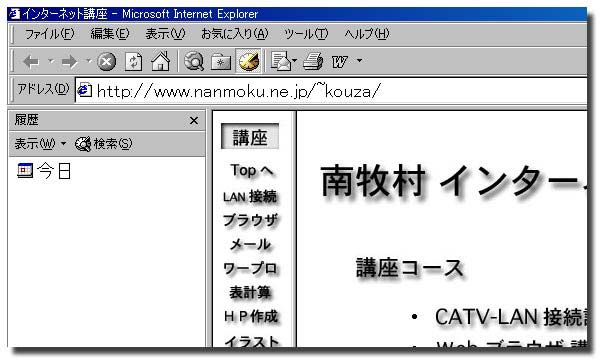Click the Back arrow toolbar icon
This screenshot has width=600, height=360.
[x=31, y=62]
